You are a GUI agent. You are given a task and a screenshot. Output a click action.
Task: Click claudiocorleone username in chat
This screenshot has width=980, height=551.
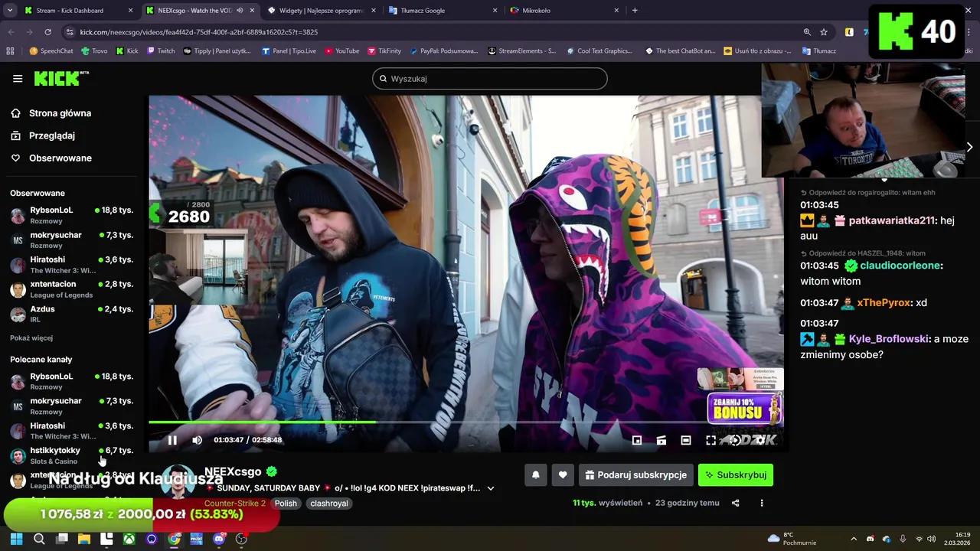(x=900, y=266)
